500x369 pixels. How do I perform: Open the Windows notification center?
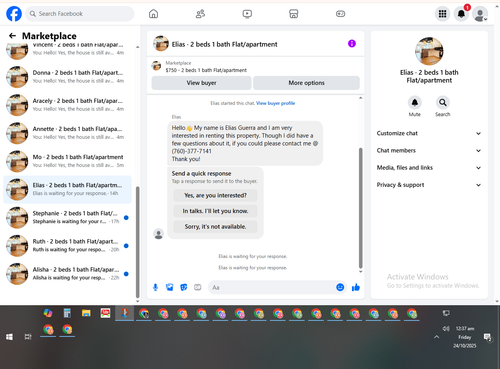click(488, 337)
